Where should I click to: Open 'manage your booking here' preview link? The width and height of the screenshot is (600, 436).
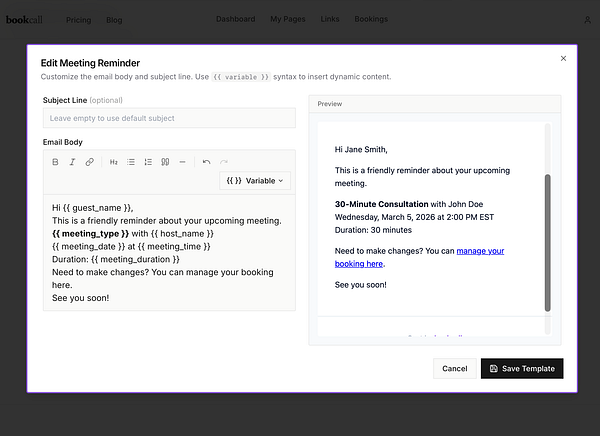pos(480,251)
